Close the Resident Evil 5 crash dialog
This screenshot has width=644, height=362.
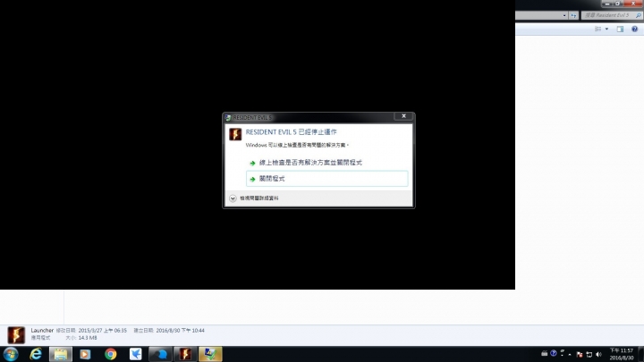pos(403,116)
